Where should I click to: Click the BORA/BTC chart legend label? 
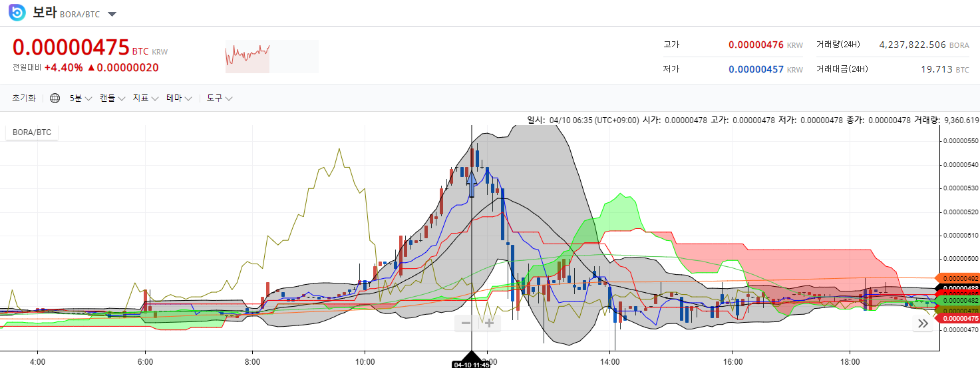32,132
